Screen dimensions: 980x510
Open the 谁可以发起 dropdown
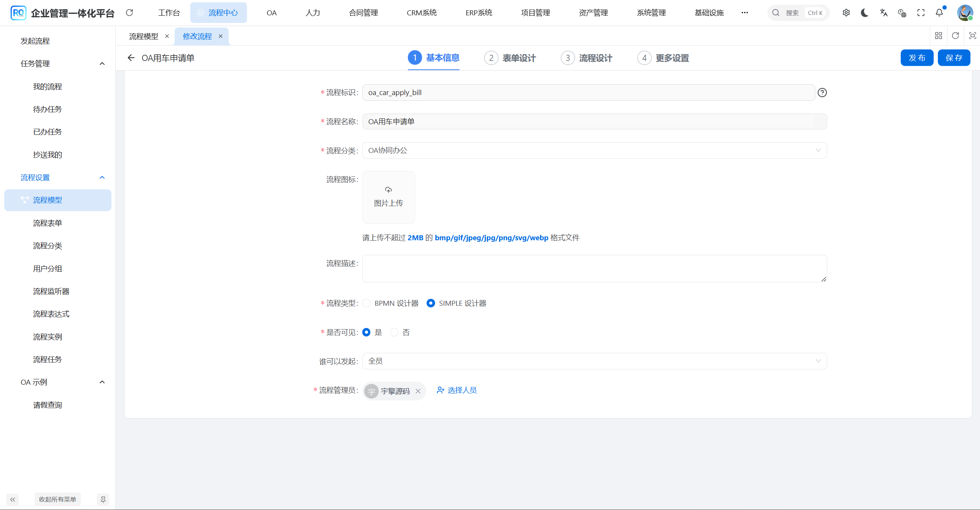tap(818, 361)
